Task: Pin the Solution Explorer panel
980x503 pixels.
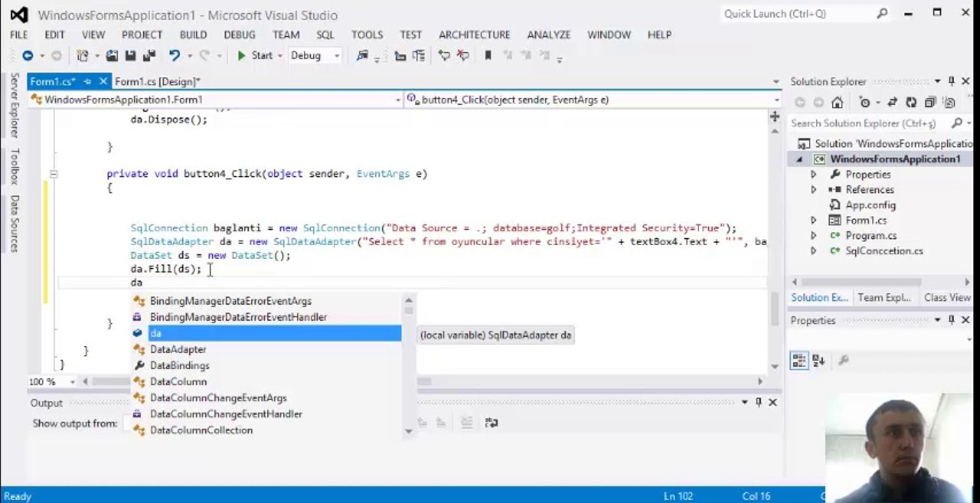Action: click(951, 82)
